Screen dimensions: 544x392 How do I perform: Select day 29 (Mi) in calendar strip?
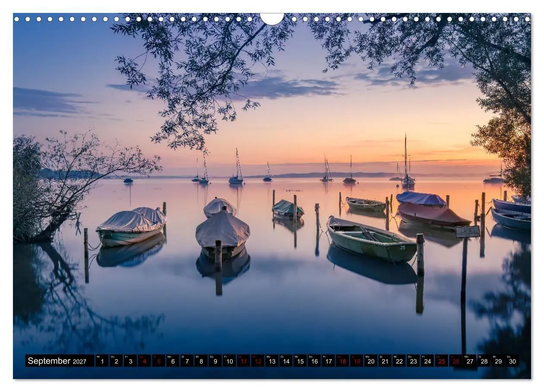pos(498,361)
